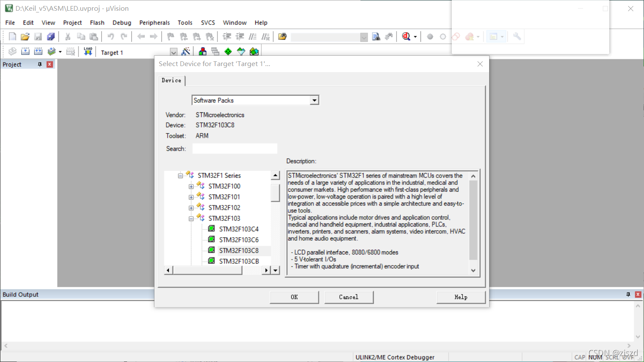Click the OK button
Screen dimensions: 644x362
pos(294,297)
